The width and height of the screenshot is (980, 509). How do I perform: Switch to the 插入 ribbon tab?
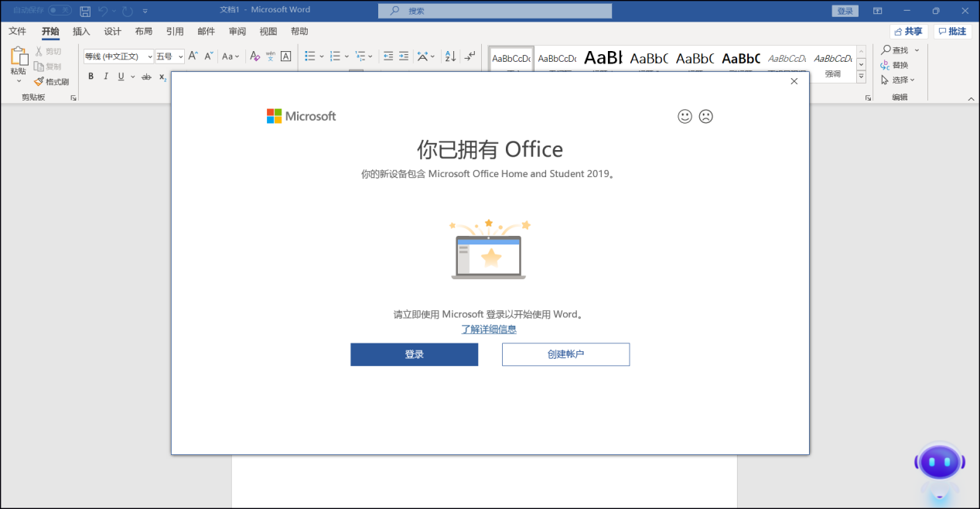pos(81,31)
